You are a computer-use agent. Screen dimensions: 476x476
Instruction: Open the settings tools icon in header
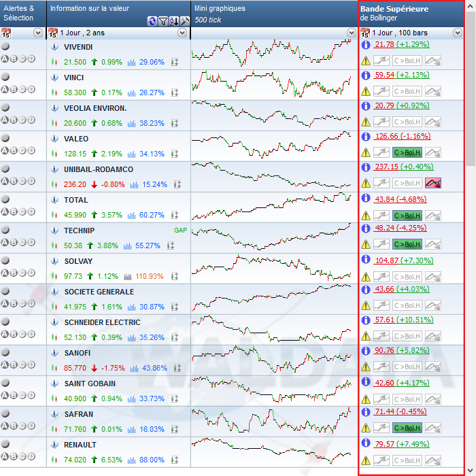point(184,21)
